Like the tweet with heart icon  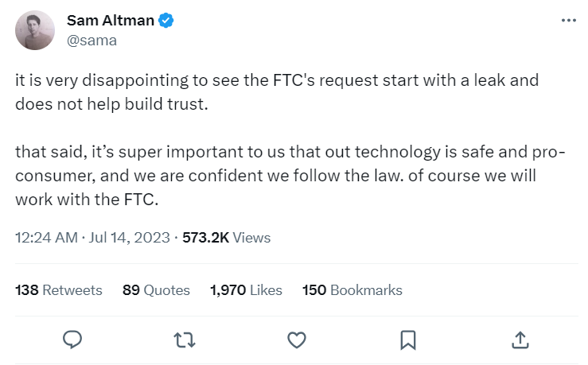(296, 340)
